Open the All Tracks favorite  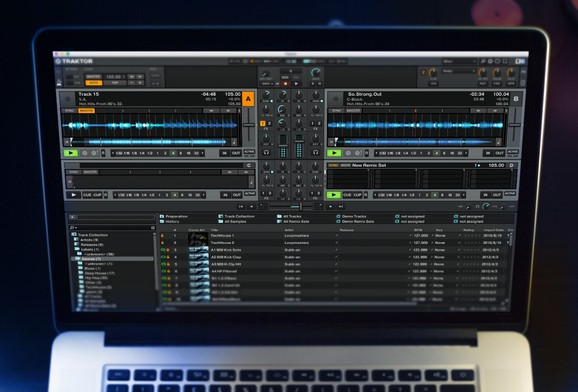point(289,216)
